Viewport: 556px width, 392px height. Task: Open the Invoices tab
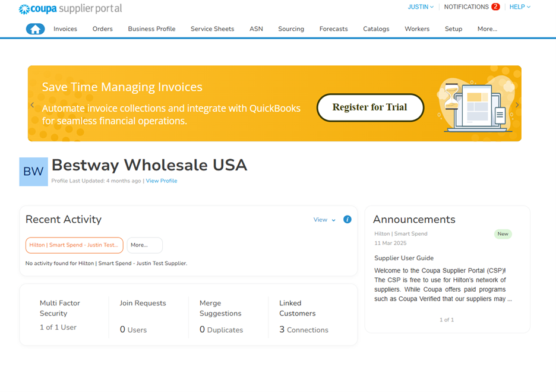point(65,29)
